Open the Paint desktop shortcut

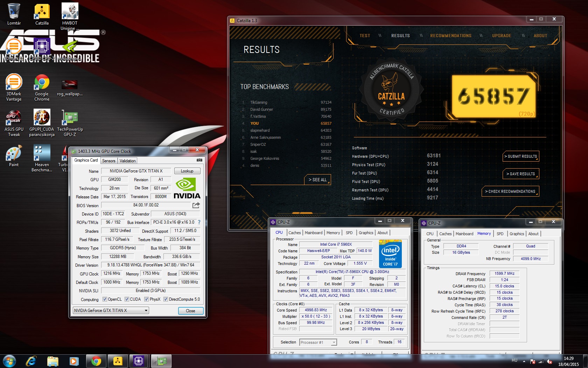point(14,156)
